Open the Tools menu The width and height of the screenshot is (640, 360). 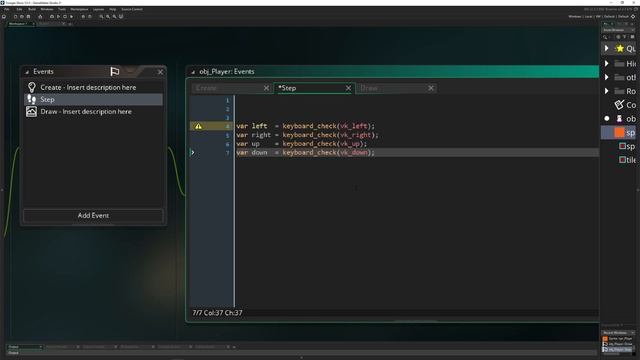click(62, 9)
